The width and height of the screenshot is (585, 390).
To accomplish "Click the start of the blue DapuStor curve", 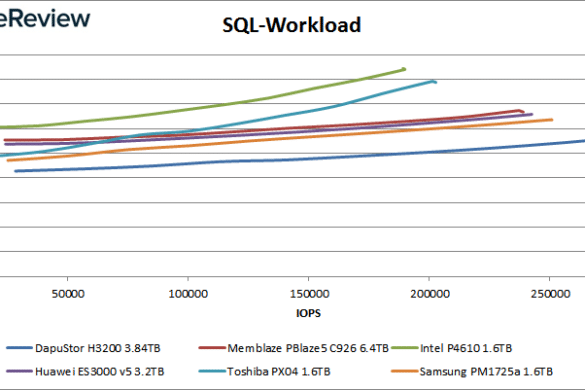I will click(16, 171).
